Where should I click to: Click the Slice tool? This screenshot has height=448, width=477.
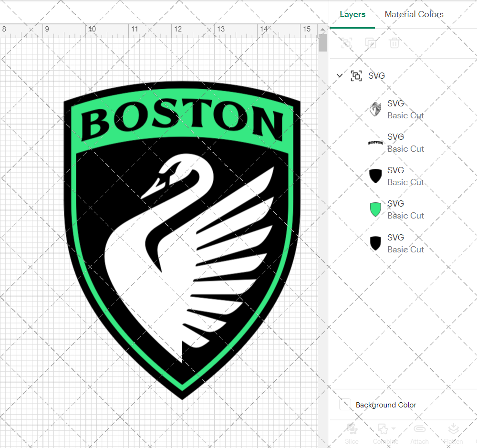(352, 433)
